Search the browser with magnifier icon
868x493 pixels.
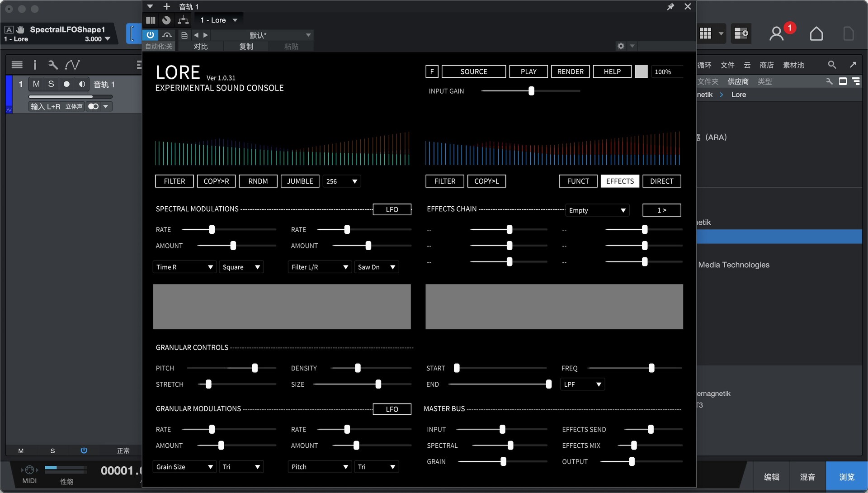pyautogui.click(x=832, y=65)
